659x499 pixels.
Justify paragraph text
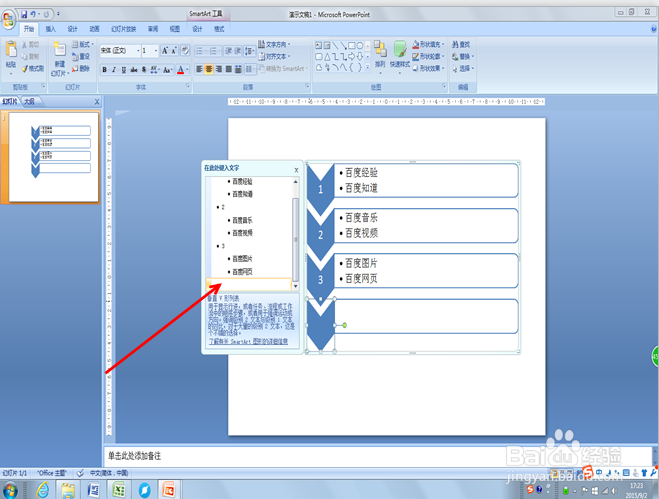click(228, 69)
